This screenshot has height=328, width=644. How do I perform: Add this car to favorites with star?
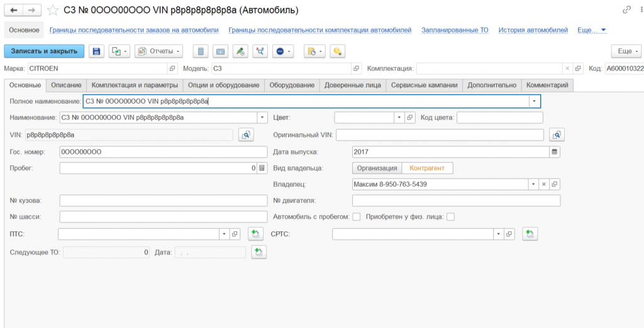(53, 11)
